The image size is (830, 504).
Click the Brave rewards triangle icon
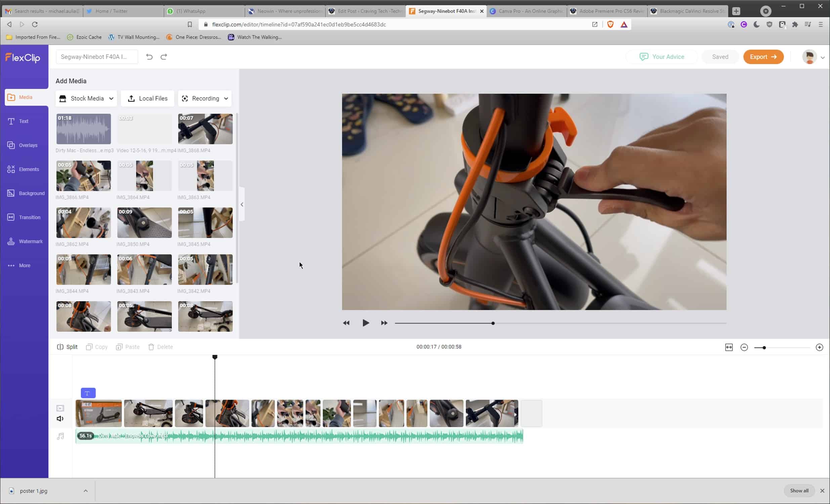point(624,24)
